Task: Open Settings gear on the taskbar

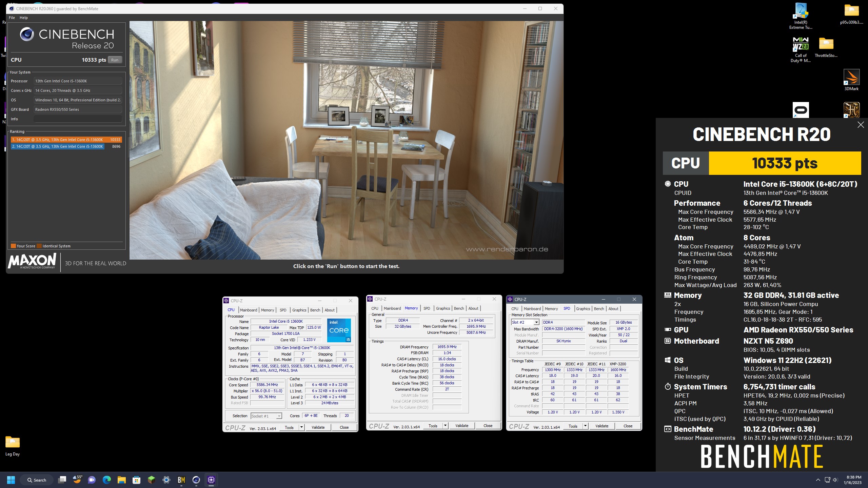Action: 166,480
